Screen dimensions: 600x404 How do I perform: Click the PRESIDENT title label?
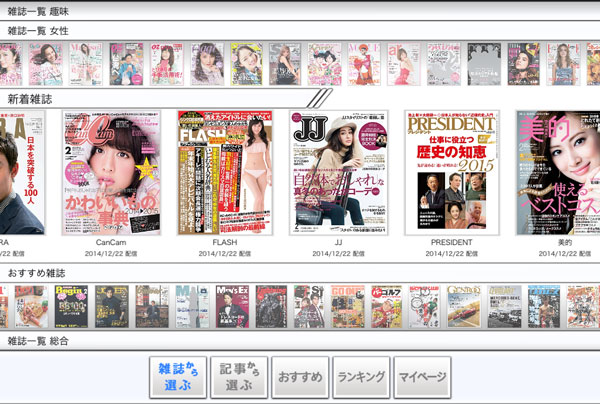[x=452, y=242]
